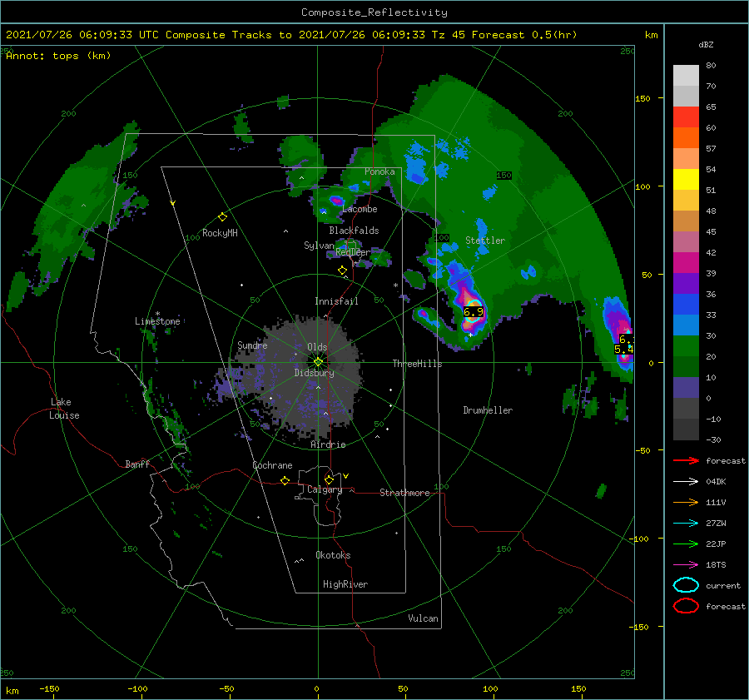The width and height of the screenshot is (749, 700).
Task: Select the cyan 27ZW arrow legend icon
Action: tap(686, 524)
